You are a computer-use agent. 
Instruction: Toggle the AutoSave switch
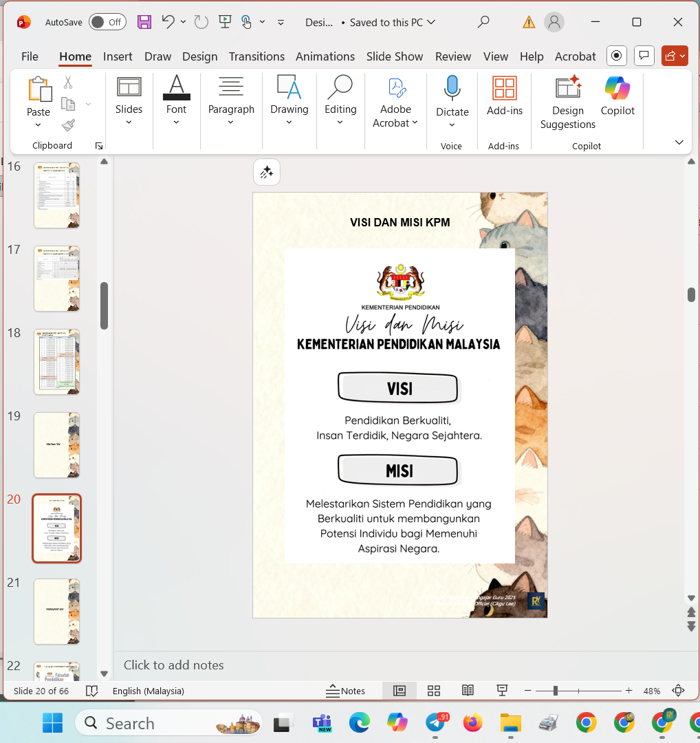107,22
